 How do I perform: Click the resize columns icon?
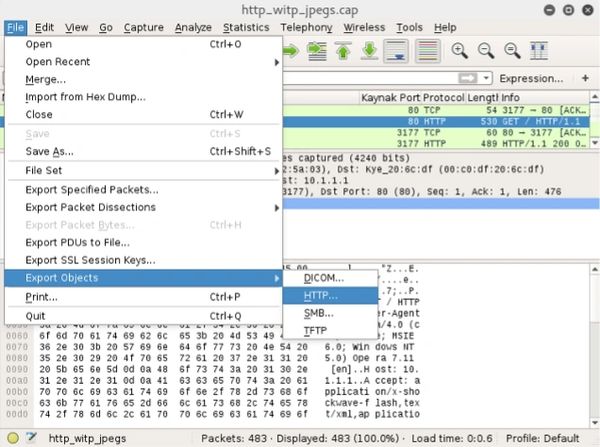tap(539, 51)
